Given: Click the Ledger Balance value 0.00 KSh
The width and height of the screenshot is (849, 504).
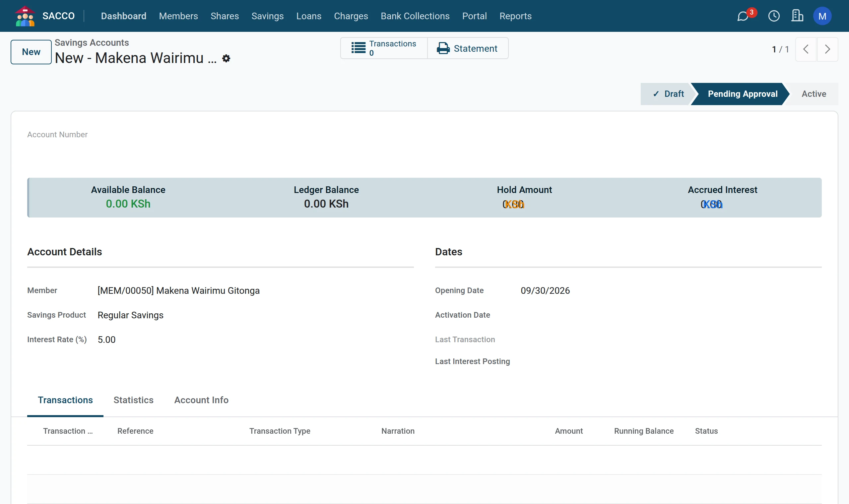Looking at the screenshot, I should (326, 204).
